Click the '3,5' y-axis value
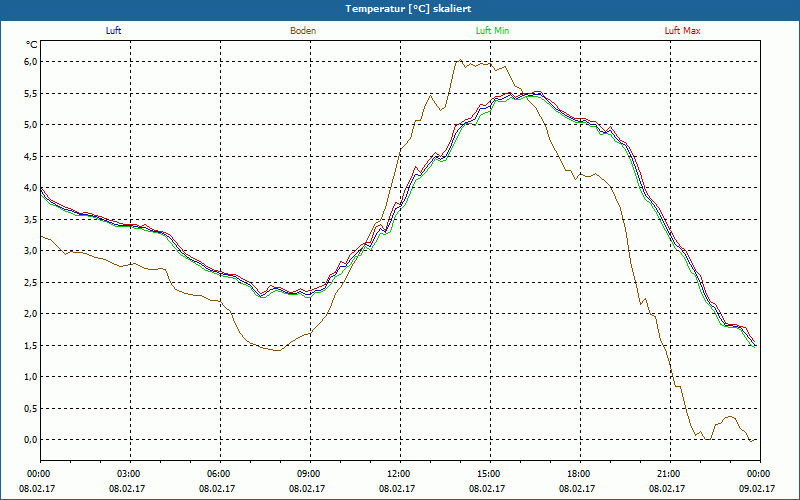 pos(32,219)
